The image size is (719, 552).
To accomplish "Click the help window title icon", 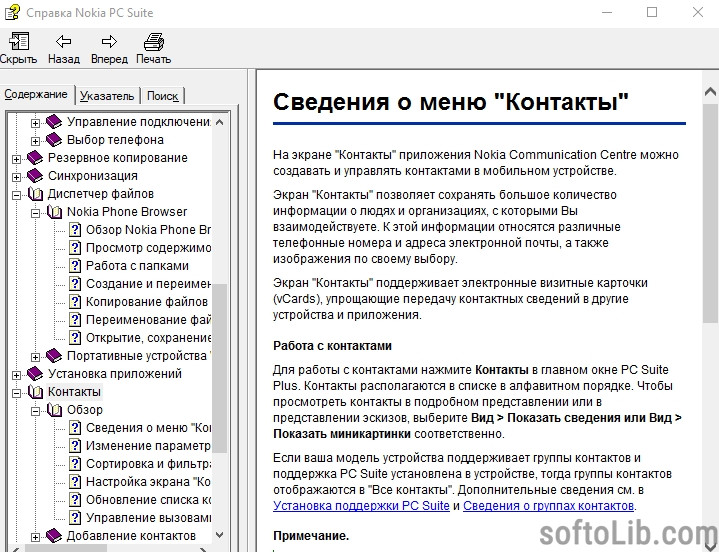I will [x=12, y=12].
